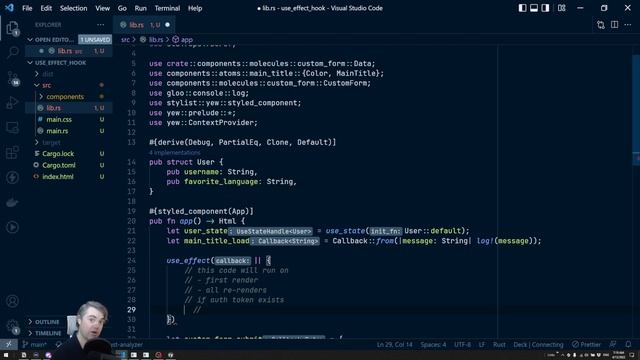
Task: Open the Explorer view in activity bar
Action: click(12, 28)
